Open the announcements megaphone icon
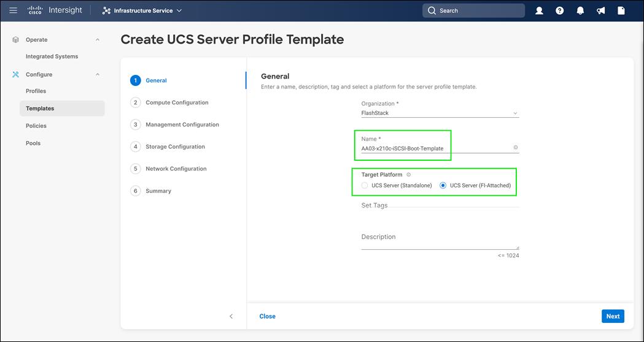 [x=600, y=11]
